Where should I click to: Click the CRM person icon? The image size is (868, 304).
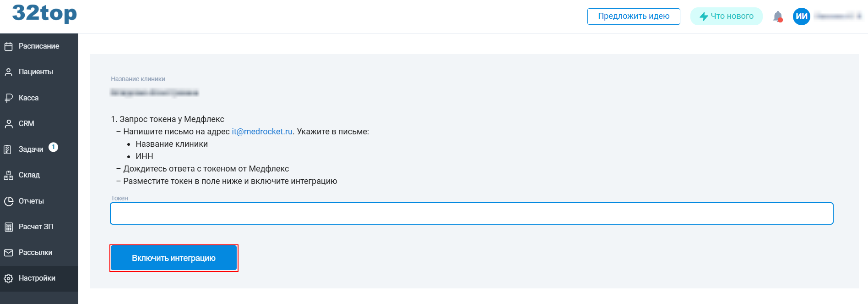tap(8, 123)
